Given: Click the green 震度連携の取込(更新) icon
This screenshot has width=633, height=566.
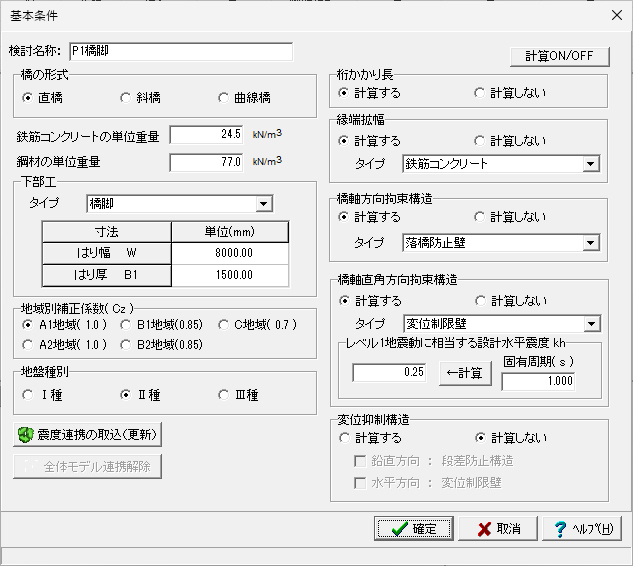Looking at the screenshot, I should (x=25, y=435).
